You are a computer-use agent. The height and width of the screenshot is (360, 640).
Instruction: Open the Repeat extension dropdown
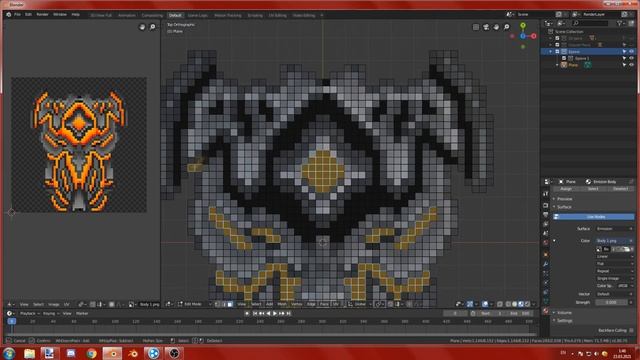point(614,271)
